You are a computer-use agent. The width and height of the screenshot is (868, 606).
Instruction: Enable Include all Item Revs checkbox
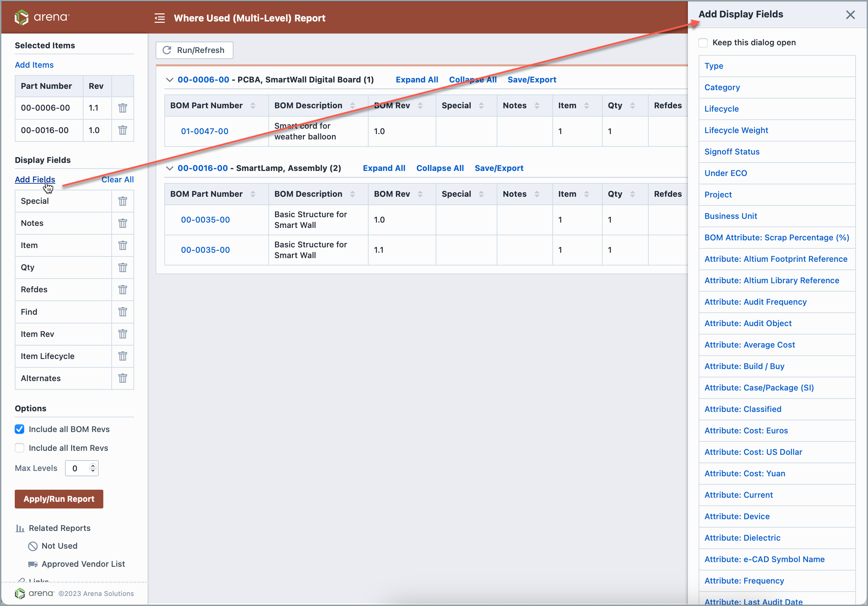[x=18, y=448]
